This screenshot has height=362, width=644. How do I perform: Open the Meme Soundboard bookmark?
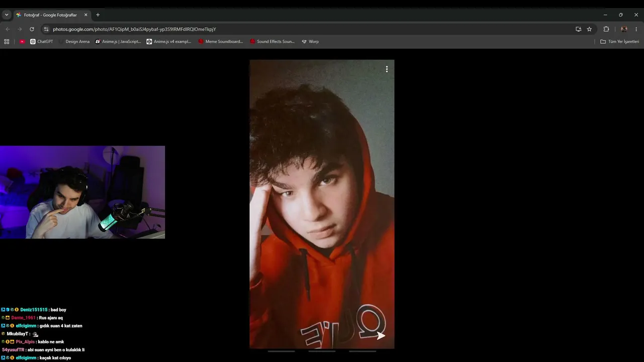coord(220,42)
